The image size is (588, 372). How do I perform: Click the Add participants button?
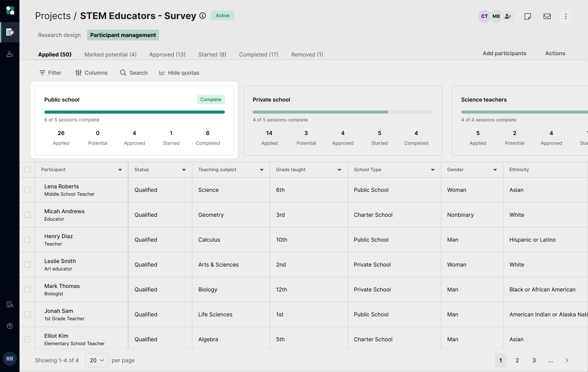coord(504,53)
